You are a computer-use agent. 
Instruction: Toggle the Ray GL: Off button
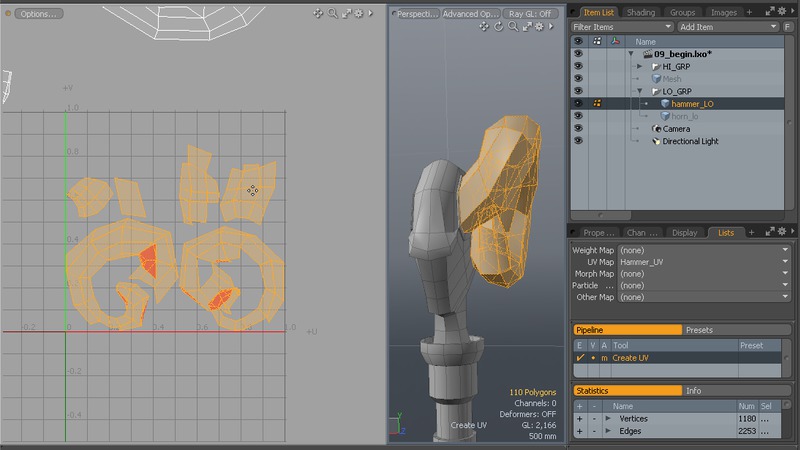click(531, 14)
